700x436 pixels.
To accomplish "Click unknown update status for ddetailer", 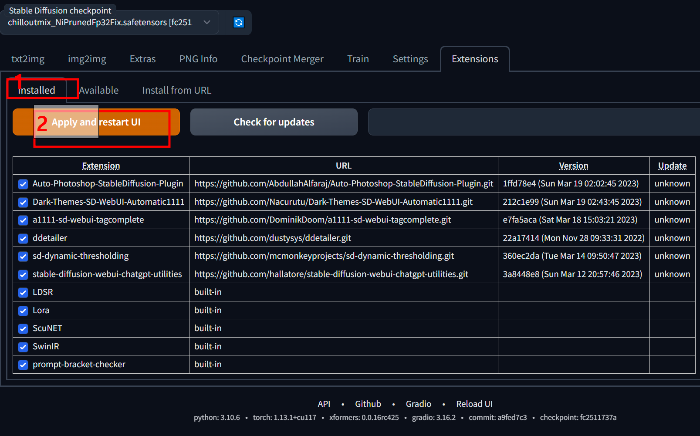I will pyautogui.click(x=672, y=238).
